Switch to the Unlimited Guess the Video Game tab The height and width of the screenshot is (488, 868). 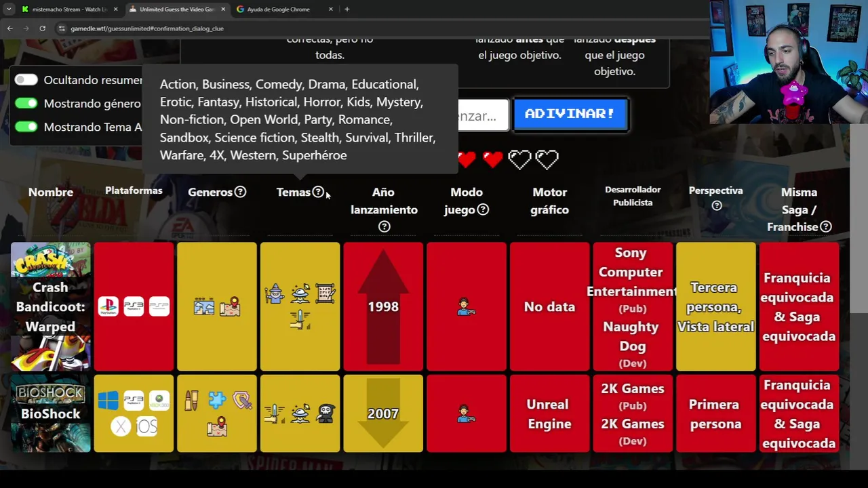tap(176, 9)
